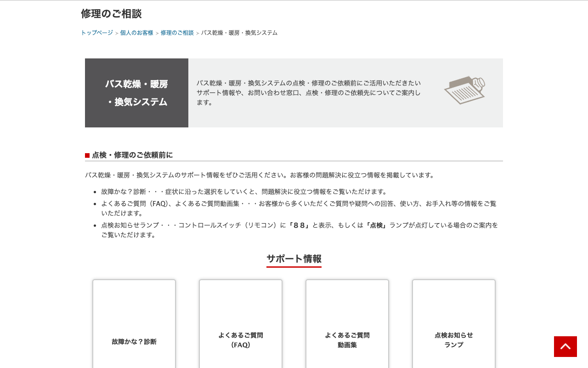
Task: Open the よくあるご質問 (FAQ) card
Action: tap(241, 324)
